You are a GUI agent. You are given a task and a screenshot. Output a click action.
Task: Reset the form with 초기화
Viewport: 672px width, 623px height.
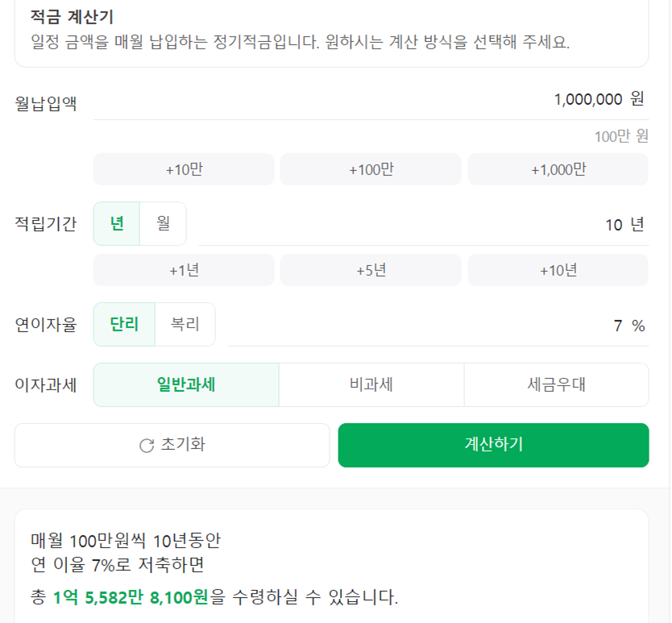(x=171, y=445)
